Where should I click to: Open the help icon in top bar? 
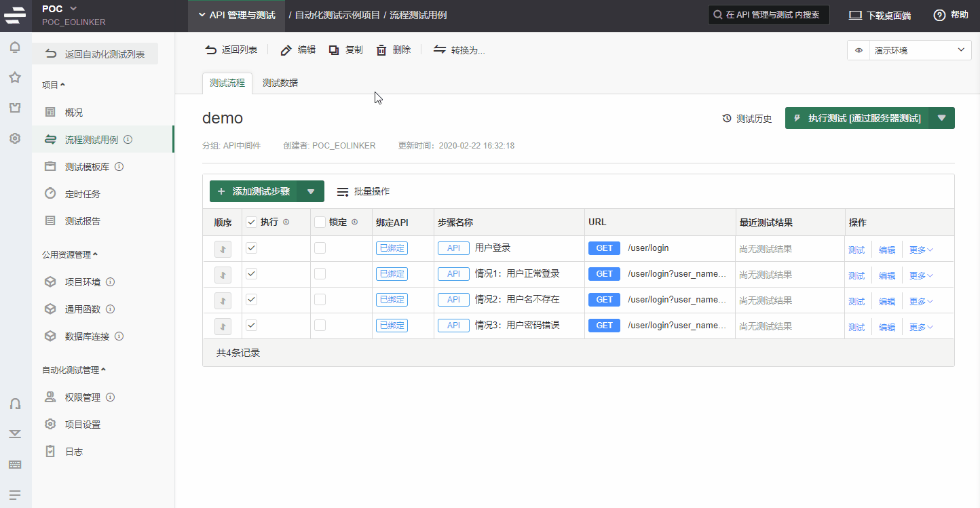tap(939, 15)
